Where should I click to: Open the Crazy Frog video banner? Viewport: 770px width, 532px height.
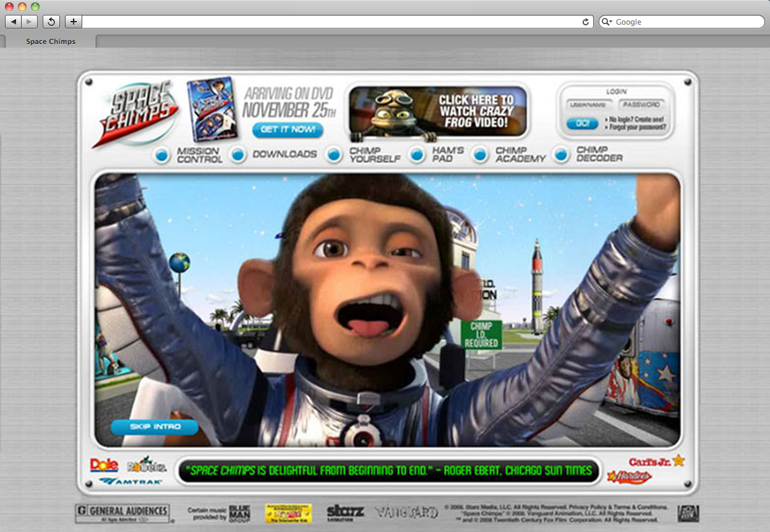[438, 112]
